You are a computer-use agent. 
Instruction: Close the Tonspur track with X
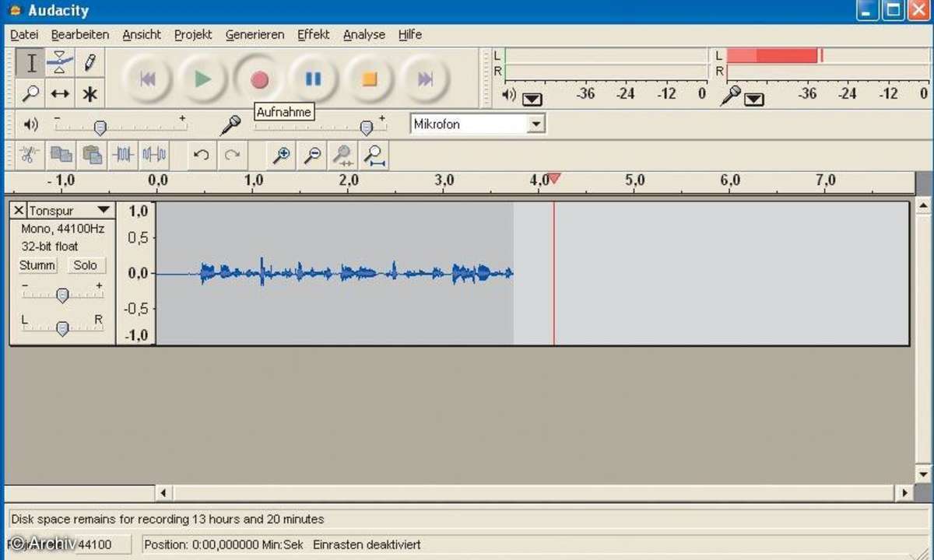tap(19, 211)
